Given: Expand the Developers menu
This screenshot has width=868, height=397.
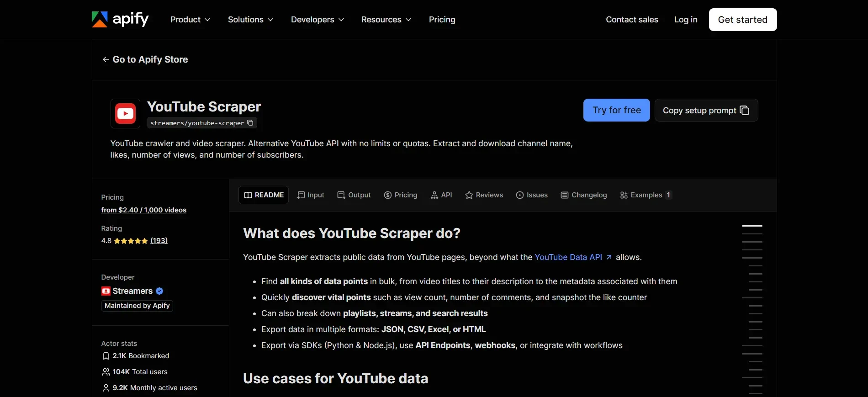Looking at the screenshot, I should [x=318, y=20].
